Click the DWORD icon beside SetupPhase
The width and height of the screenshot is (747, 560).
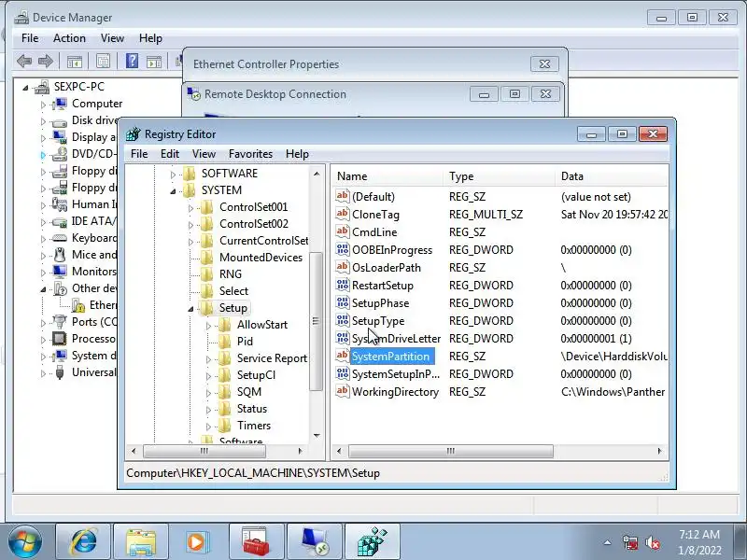coord(342,302)
